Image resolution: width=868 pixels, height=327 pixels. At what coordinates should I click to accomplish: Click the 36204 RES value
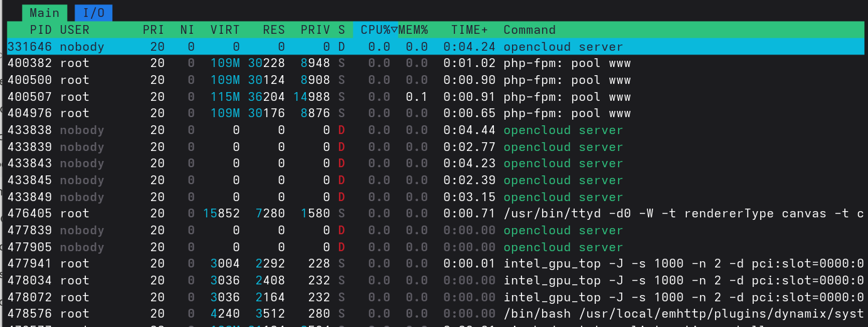pos(266,96)
